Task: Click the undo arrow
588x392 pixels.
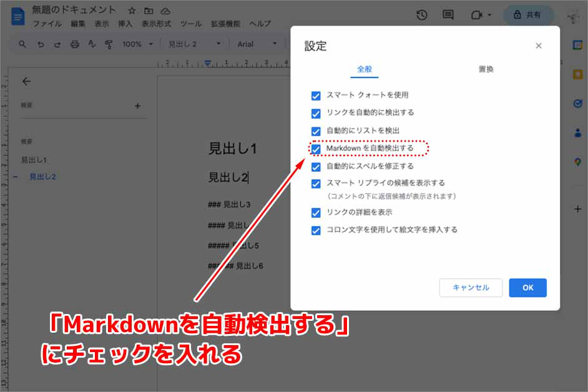Action: (x=41, y=44)
